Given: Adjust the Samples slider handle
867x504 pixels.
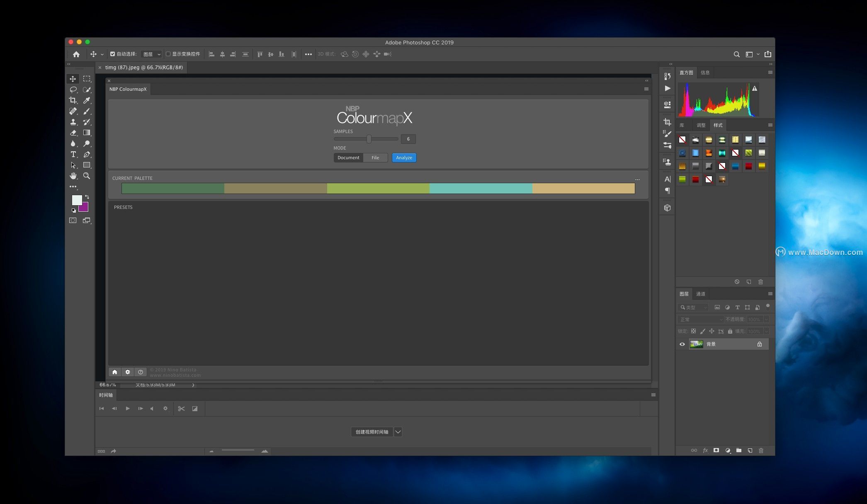Looking at the screenshot, I should pos(369,139).
